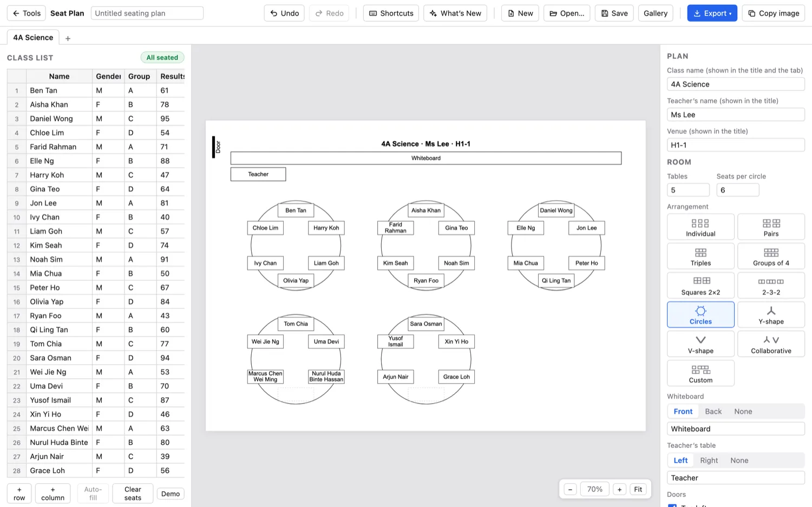
Task: Click the Name column header
Action: coord(59,76)
